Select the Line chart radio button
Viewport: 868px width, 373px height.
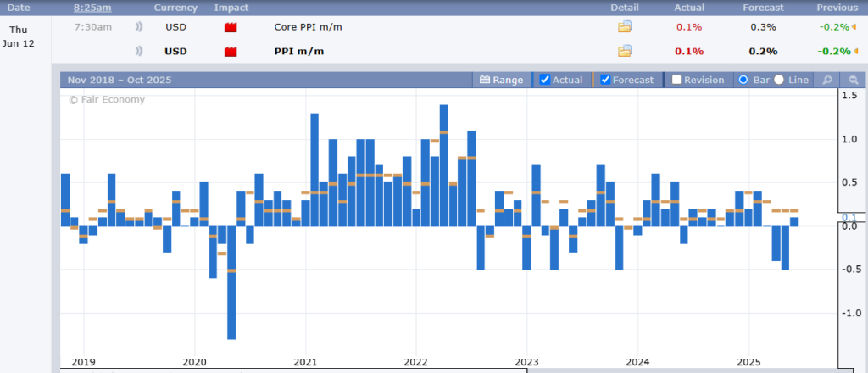click(x=778, y=80)
